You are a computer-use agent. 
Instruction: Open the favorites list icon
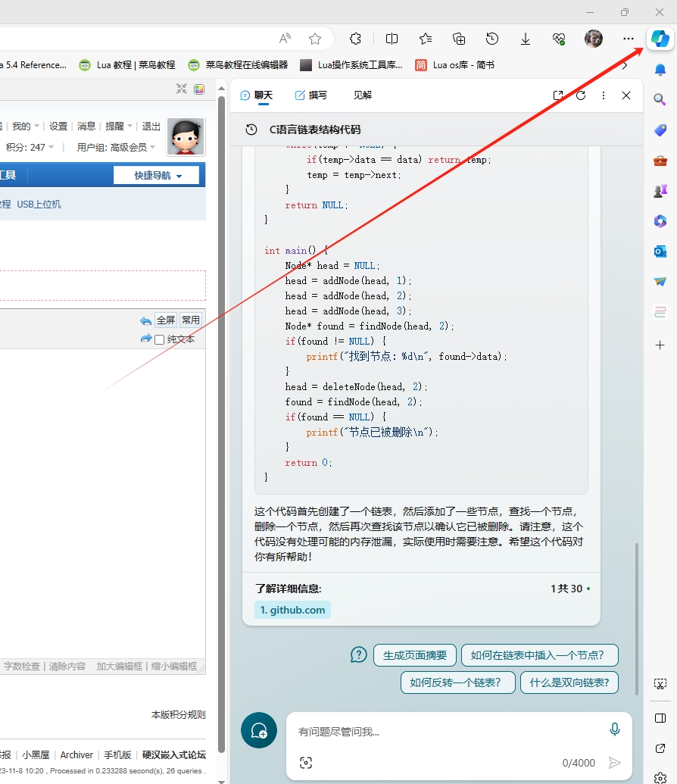[426, 39]
